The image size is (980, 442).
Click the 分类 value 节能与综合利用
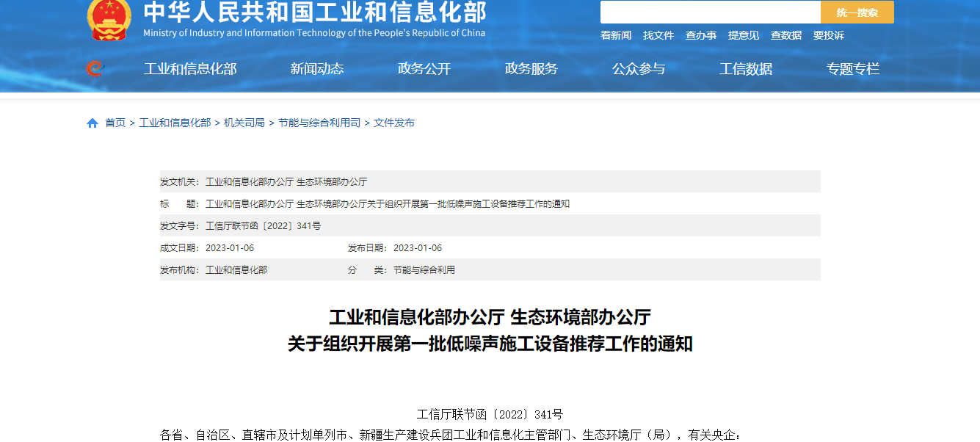click(x=424, y=270)
